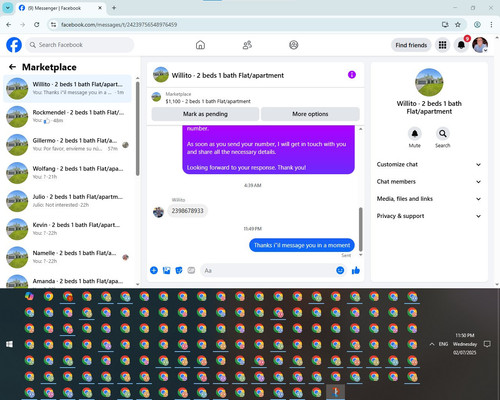
Task: Click the Facebook logo icon
Action: tap(14, 45)
